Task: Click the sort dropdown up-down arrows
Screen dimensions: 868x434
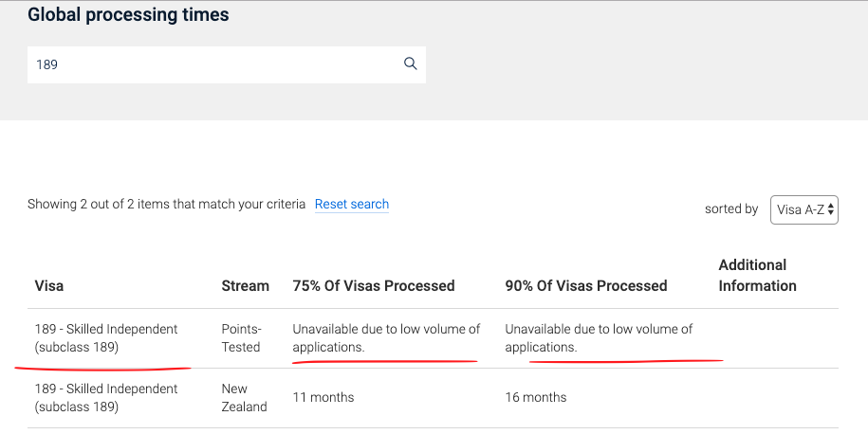Action: pyautogui.click(x=830, y=209)
